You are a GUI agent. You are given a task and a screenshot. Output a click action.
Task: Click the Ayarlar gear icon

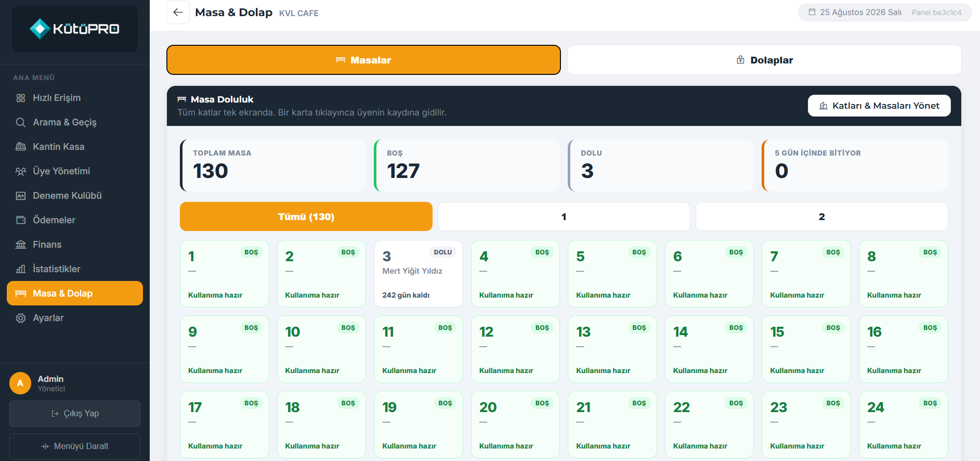point(21,318)
